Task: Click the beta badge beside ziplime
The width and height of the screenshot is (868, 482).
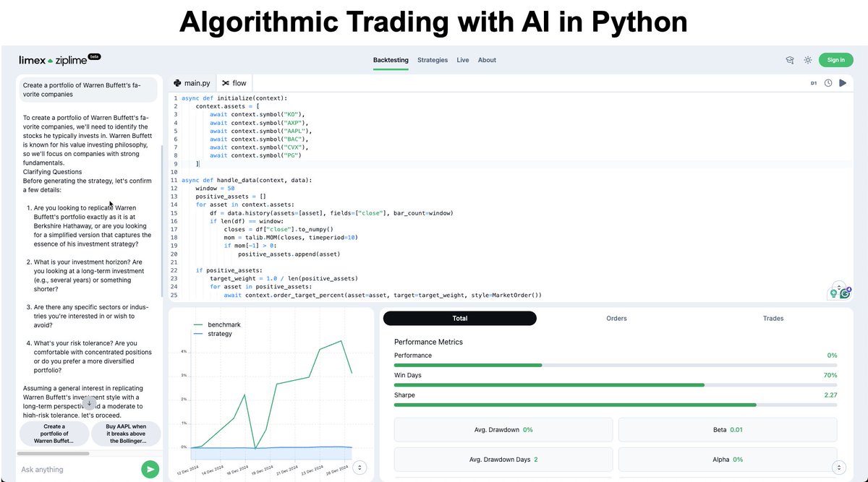Action: [94, 56]
